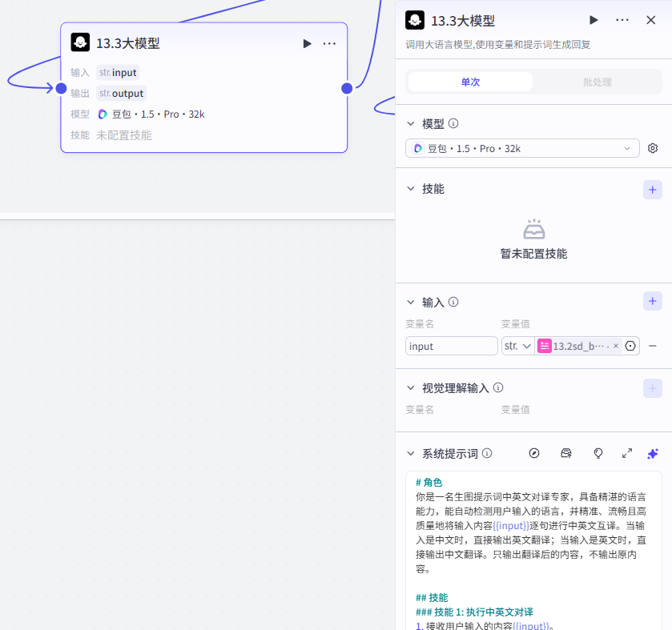Collapse the 技能 section
The width and height of the screenshot is (672, 630).
(x=411, y=188)
